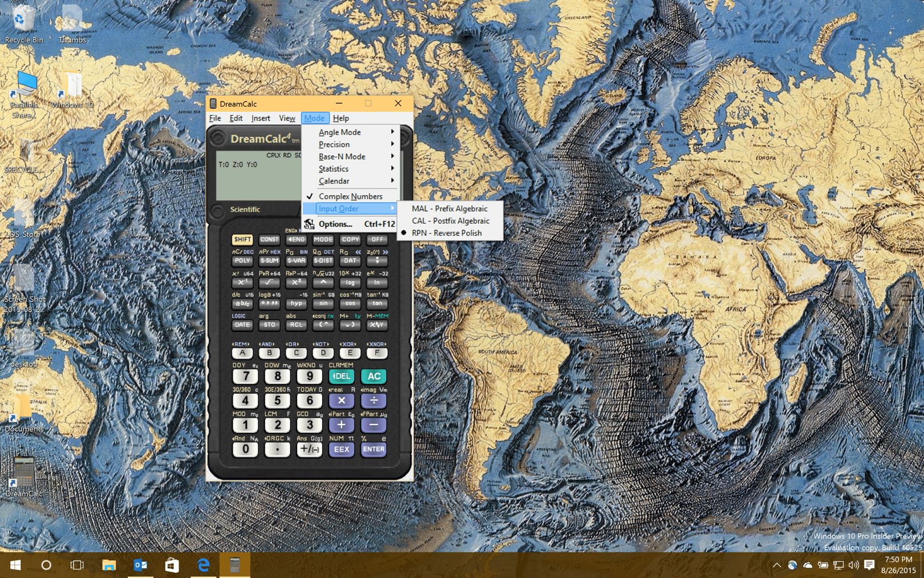The image size is (924, 578).
Task: Open Options gear menu entry
Action: pos(351,224)
